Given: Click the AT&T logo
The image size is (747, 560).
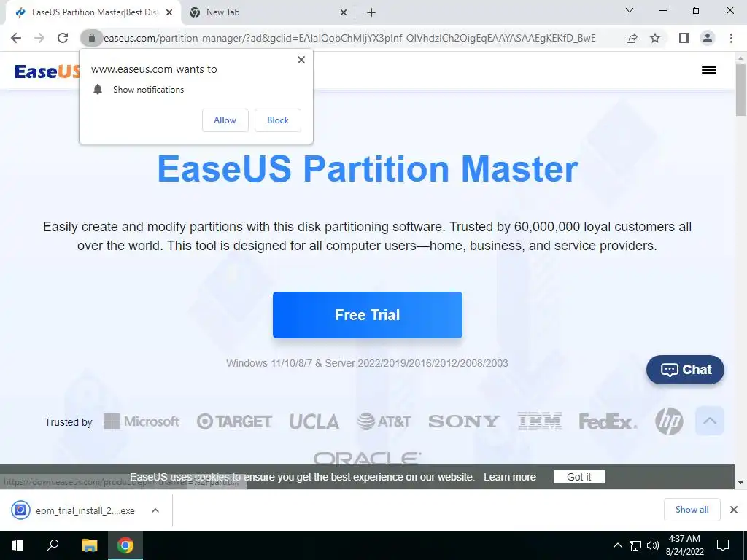Looking at the screenshot, I should [384, 421].
